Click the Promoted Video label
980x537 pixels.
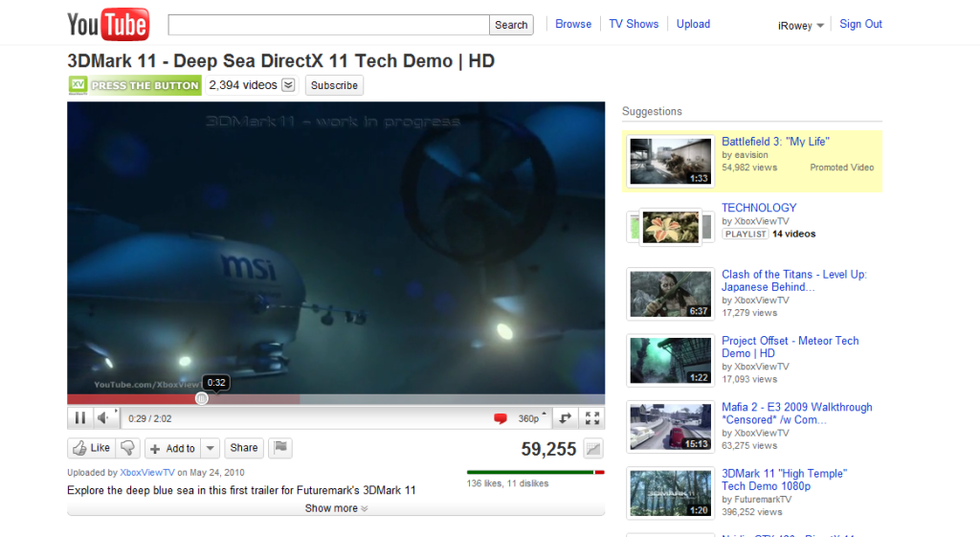click(842, 168)
